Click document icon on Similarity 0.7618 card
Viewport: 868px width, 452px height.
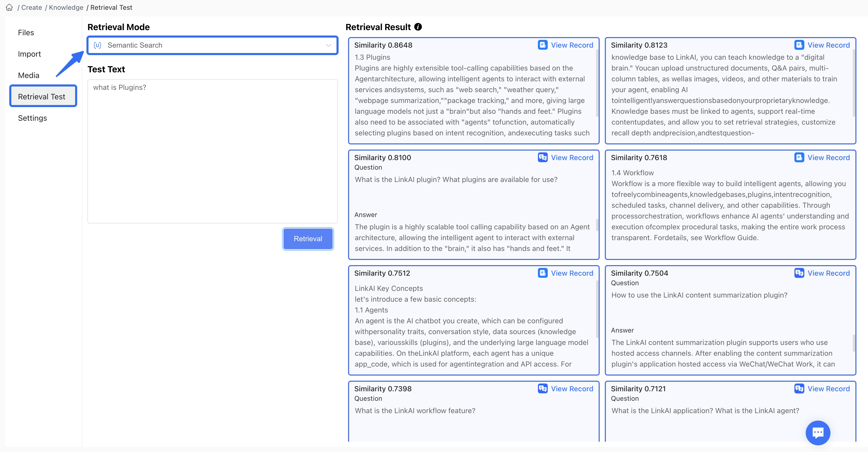tap(799, 157)
